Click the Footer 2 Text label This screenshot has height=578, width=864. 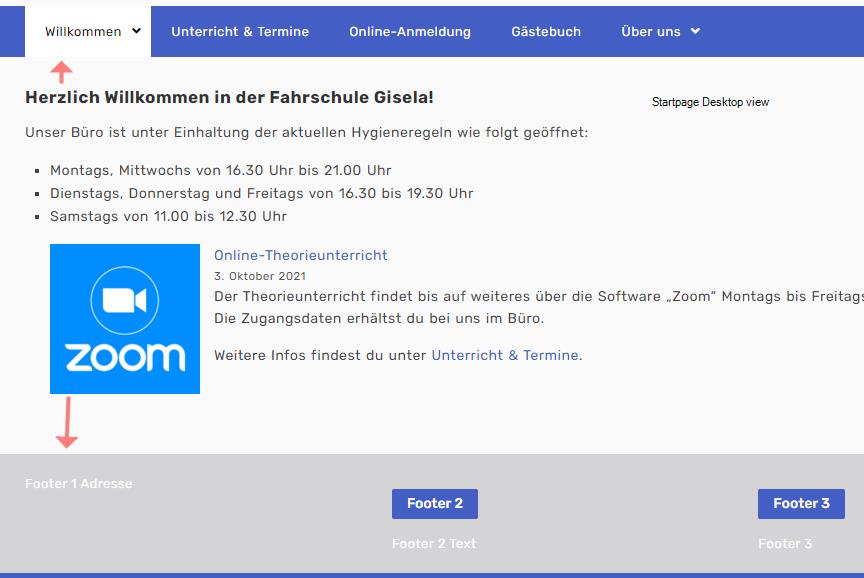[434, 544]
